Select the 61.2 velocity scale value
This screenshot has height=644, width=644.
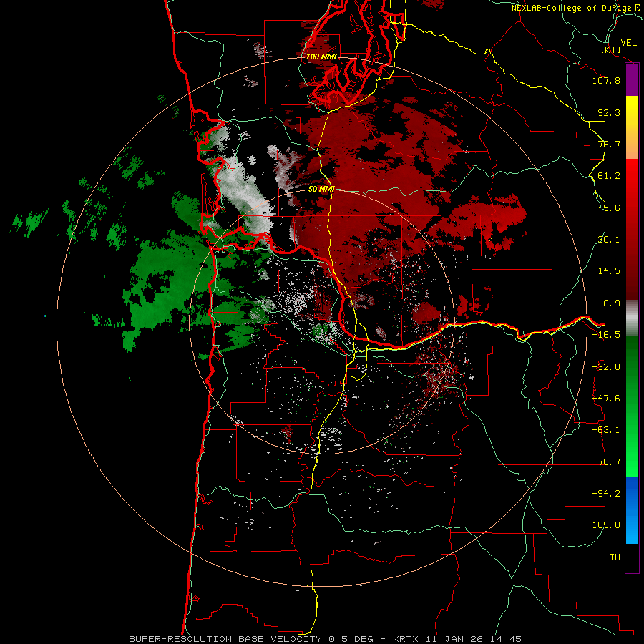coord(609,176)
